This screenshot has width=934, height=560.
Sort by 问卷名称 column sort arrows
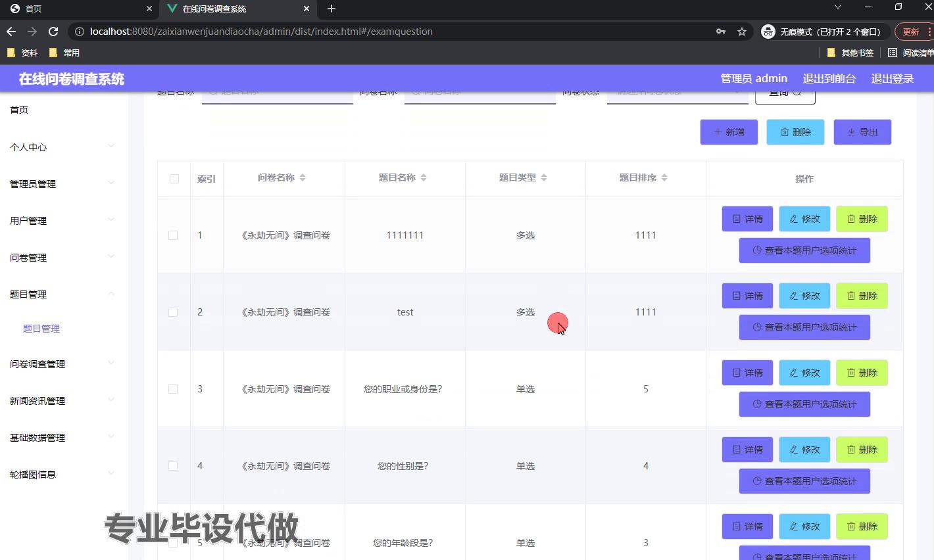point(303,177)
